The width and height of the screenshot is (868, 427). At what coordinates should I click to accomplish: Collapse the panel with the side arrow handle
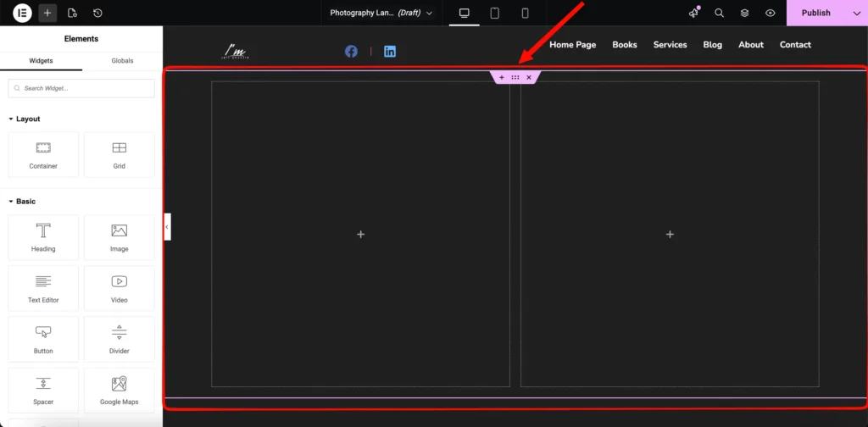(x=167, y=227)
